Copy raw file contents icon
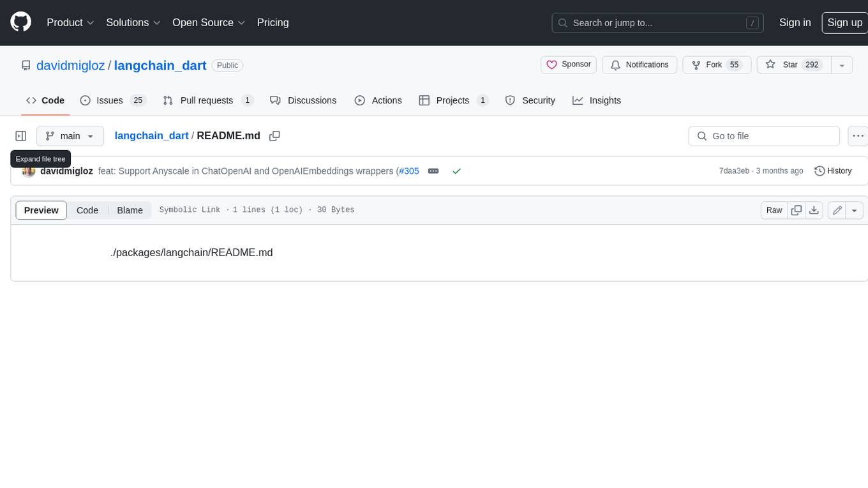The width and height of the screenshot is (868, 488). 796,210
